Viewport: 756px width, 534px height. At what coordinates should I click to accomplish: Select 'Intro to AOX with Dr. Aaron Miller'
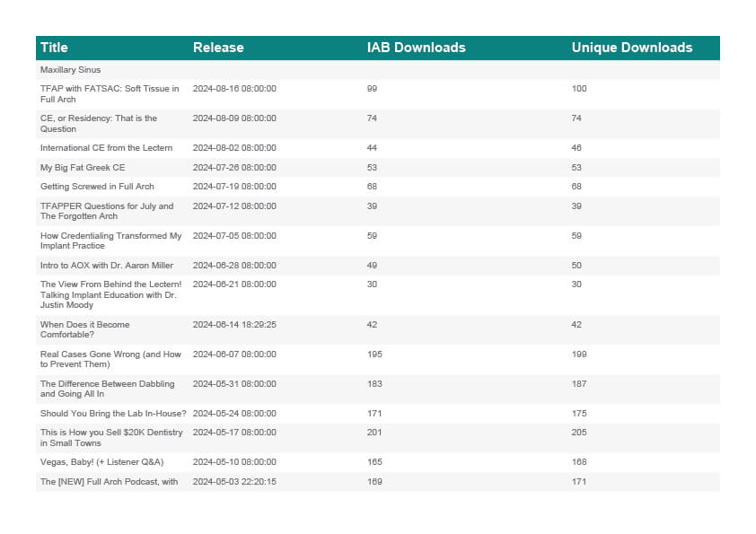pos(107,266)
